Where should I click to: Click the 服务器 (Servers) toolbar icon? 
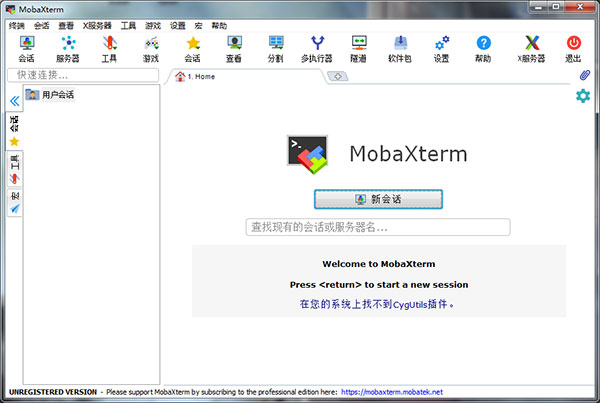point(68,49)
